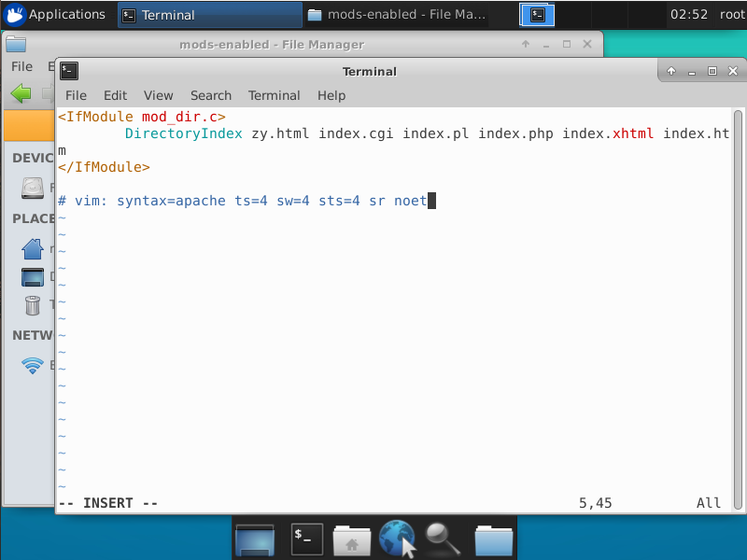Click the DirectoryIndex directive text

183,133
